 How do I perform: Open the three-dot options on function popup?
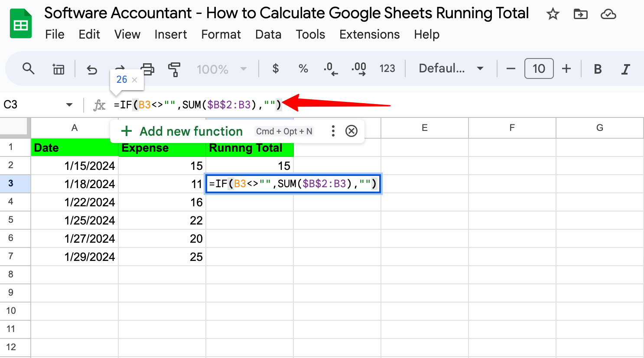click(x=333, y=131)
